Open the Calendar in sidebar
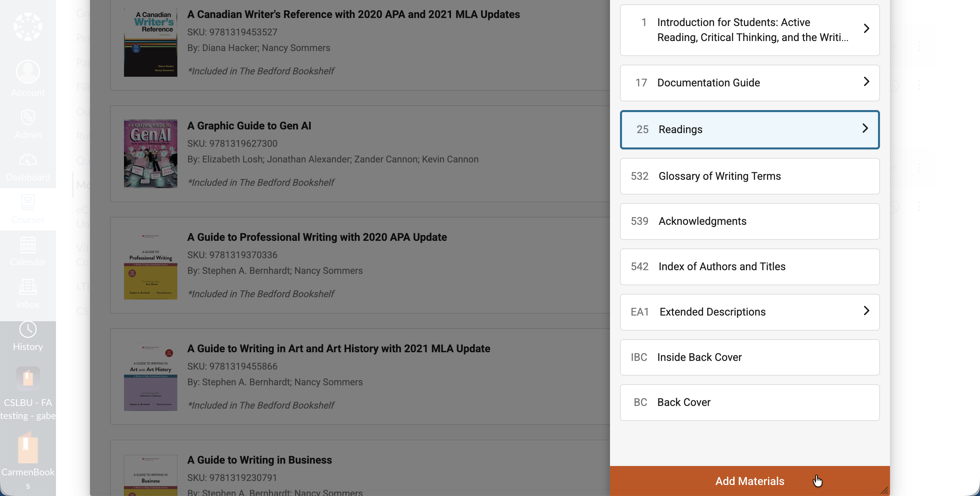The width and height of the screenshot is (980, 496). click(x=28, y=251)
